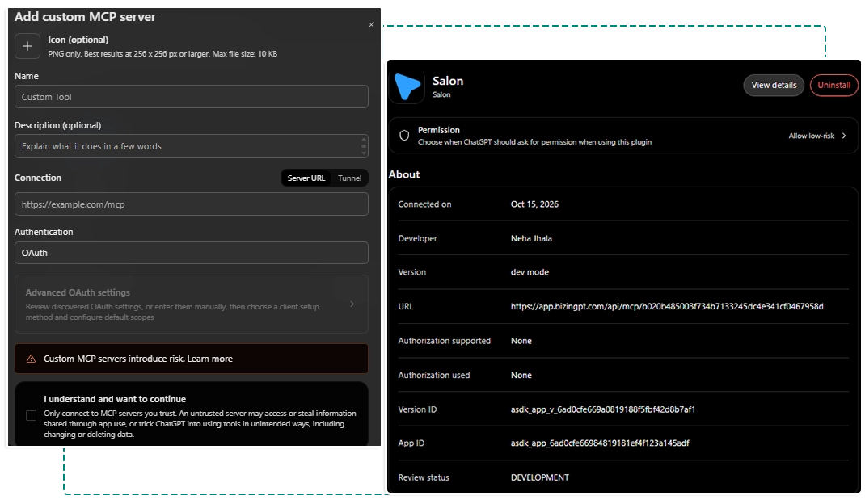Click the Description field's stepper arrows
Viewport: 865px width, 504px height.
pos(364,146)
